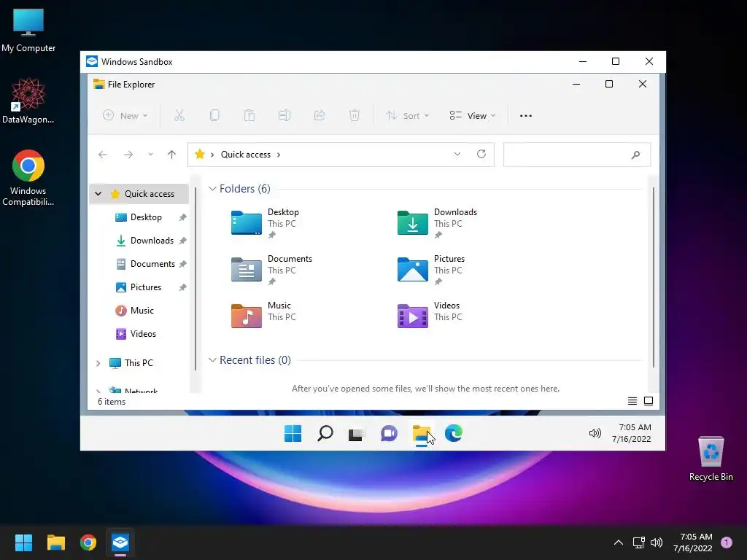Click the main pane vertical scrollbar

pyautogui.click(x=653, y=276)
